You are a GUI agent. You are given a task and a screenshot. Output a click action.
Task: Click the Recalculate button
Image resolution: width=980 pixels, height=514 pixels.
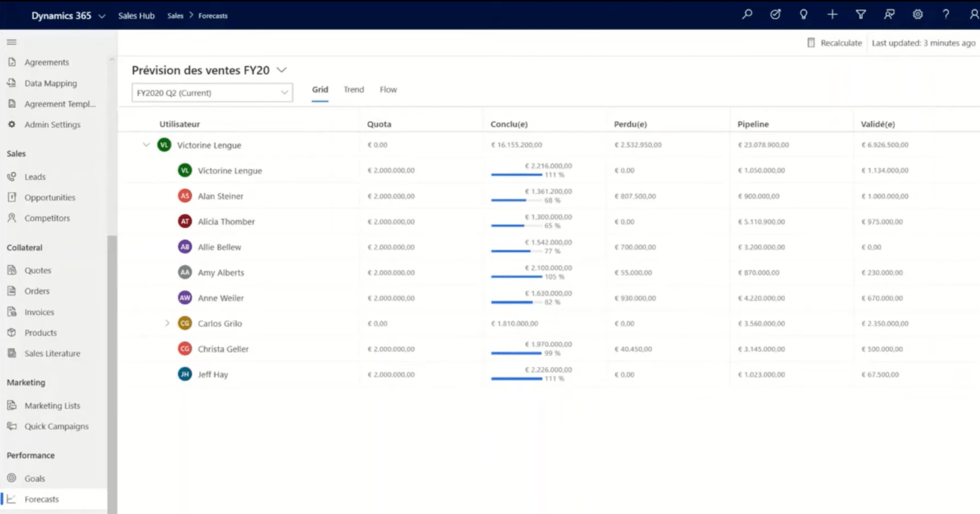835,43
